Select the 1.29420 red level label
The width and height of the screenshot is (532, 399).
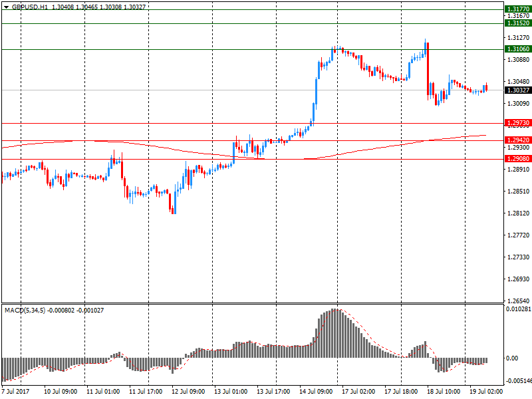point(518,140)
